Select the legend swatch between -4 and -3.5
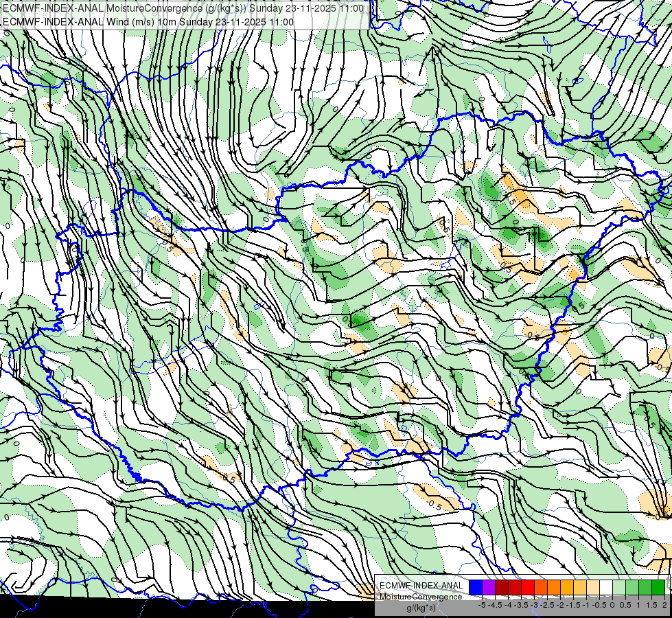672x618 pixels. 515,588
